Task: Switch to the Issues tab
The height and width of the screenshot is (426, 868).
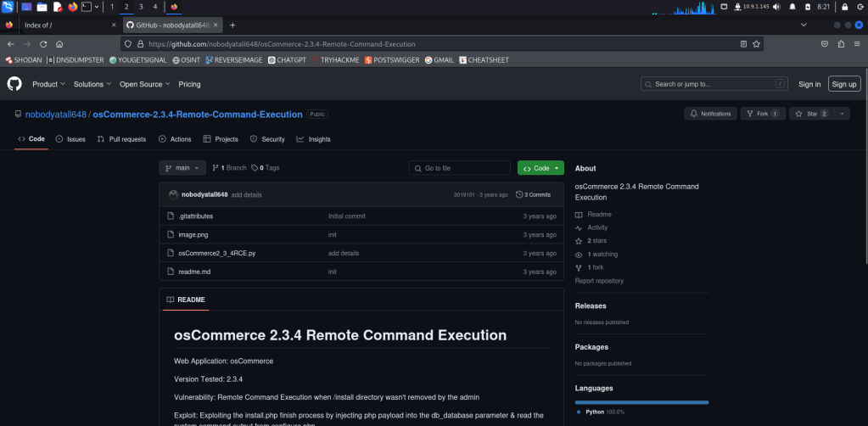Action: [x=70, y=139]
